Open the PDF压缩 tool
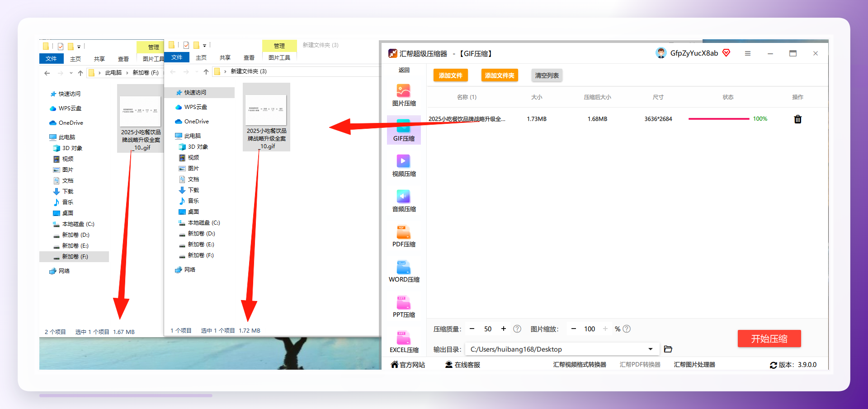 [404, 236]
